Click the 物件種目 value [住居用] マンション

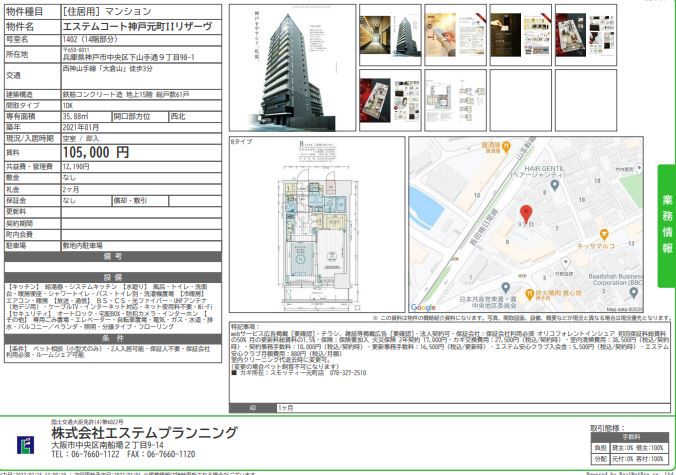tap(107, 11)
